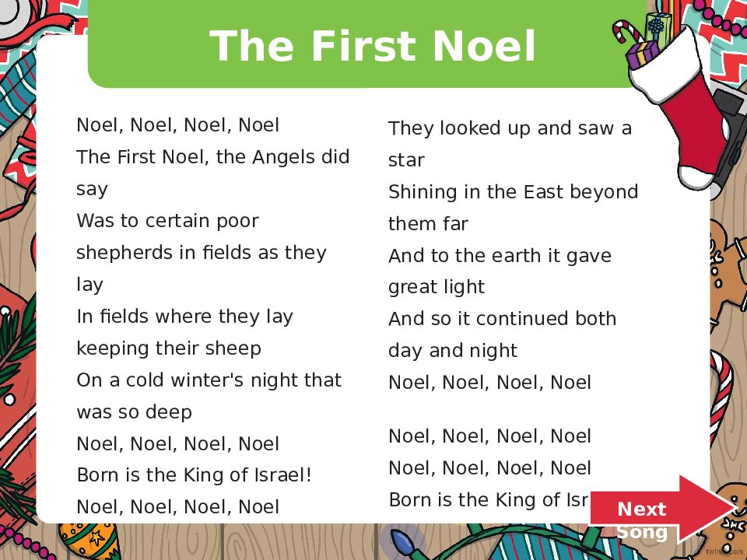Click the striped candy cane in stocking

click(628, 33)
